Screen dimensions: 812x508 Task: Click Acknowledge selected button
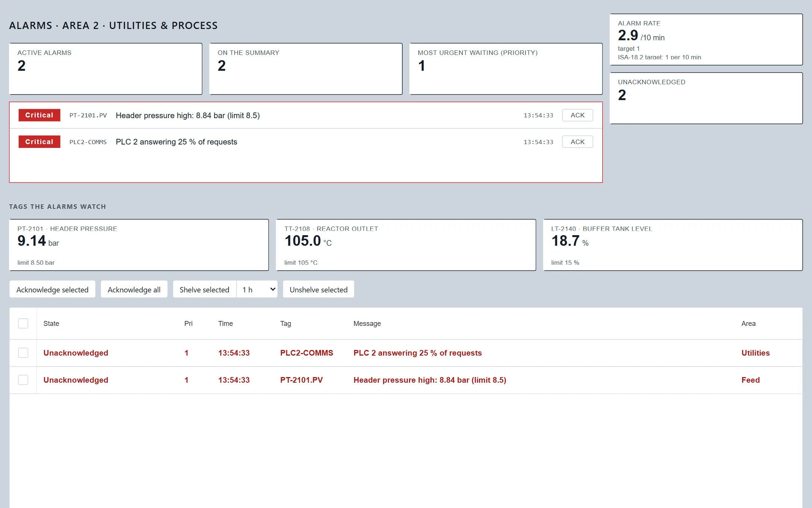click(x=52, y=289)
